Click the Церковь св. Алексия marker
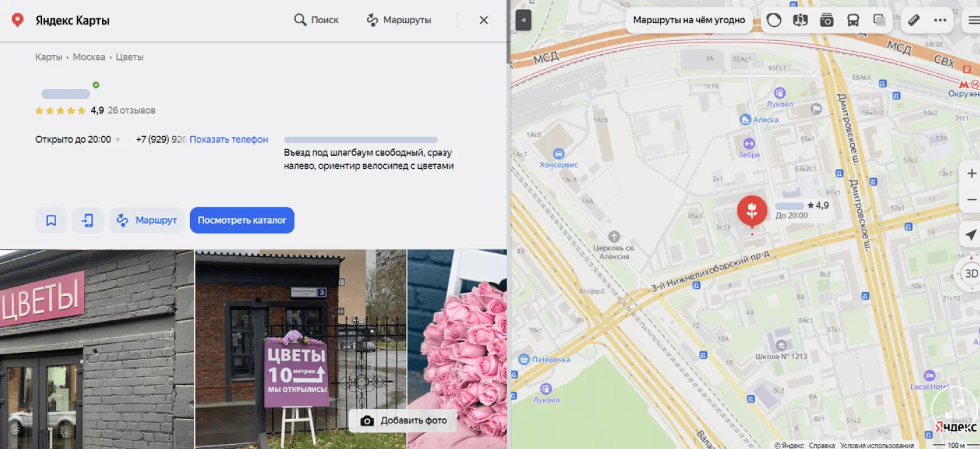The image size is (980, 449). coord(614,237)
